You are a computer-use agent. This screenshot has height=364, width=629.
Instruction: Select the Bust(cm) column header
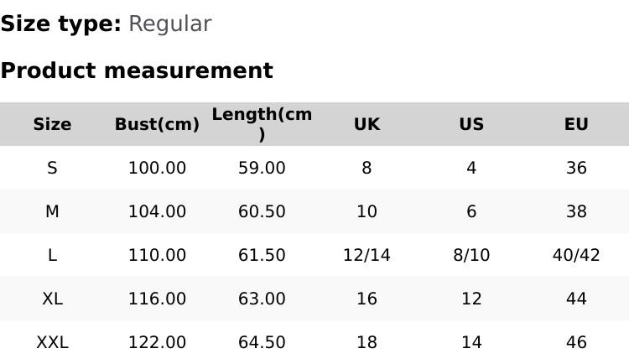point(157,124)
